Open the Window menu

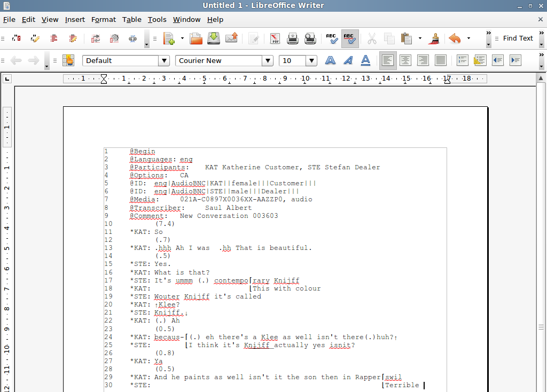pos(186,20)
